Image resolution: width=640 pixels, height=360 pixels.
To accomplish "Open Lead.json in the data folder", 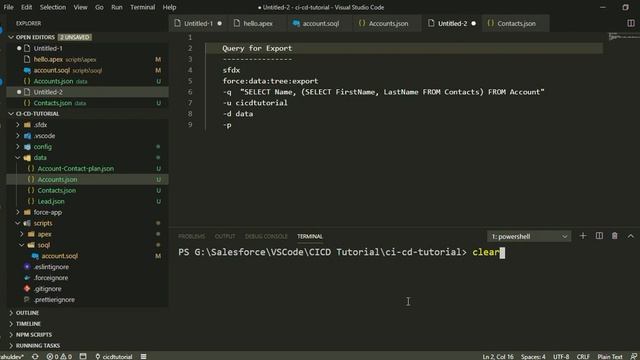I will [x=51, y=202].
